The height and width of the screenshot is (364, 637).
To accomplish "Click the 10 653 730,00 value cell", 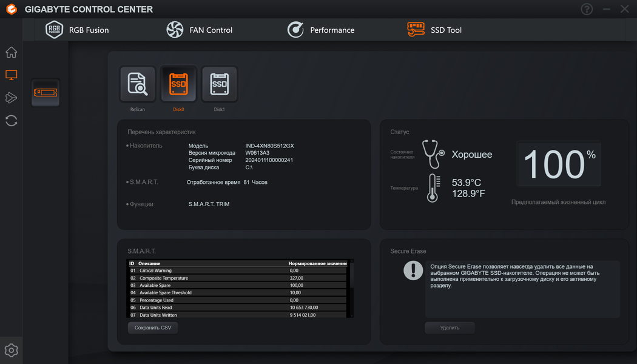I will (304, 308).
